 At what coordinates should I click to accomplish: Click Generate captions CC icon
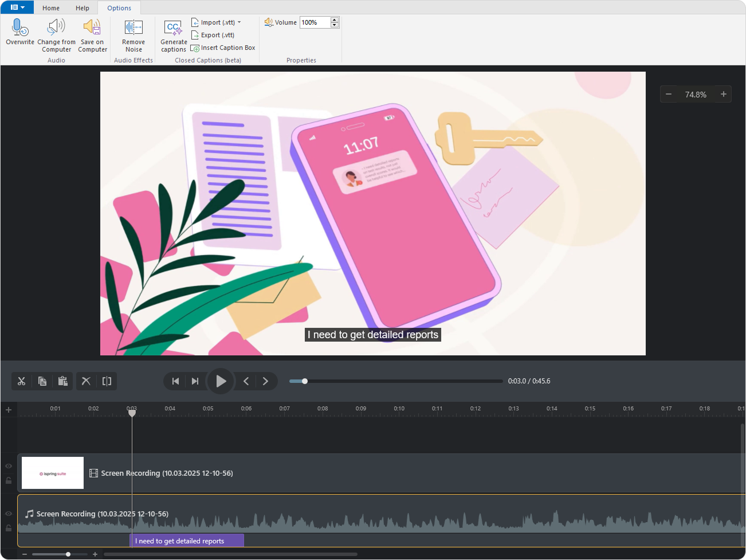click(x=173, y=28)
